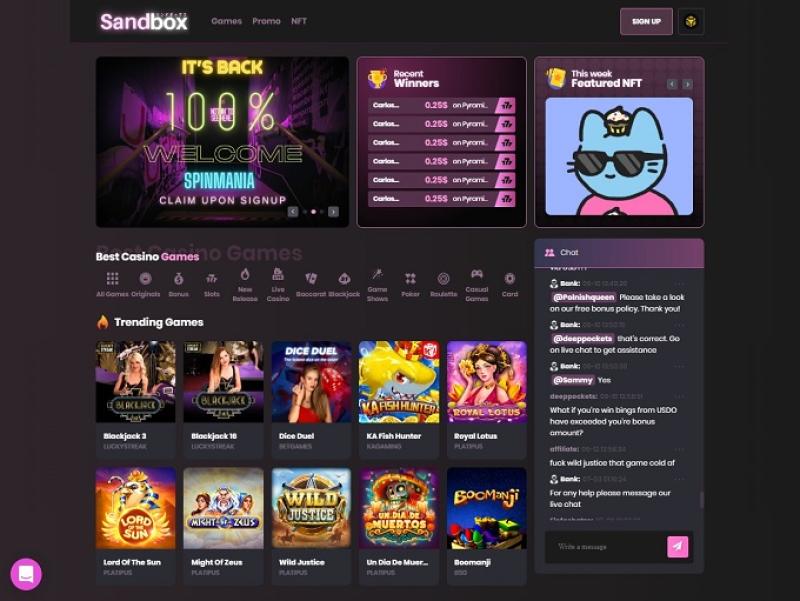Go to the next Featured NFT
The height and width of the screenshot is (601, 800).
pos(688,84)
